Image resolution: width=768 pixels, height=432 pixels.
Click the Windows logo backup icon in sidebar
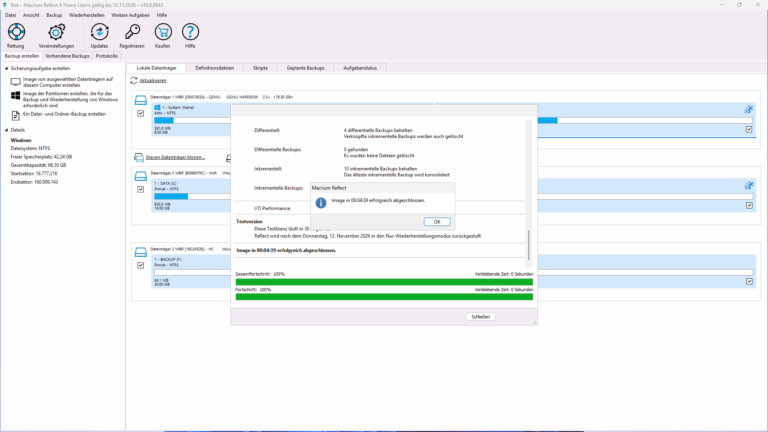click(x=16, y=96)
